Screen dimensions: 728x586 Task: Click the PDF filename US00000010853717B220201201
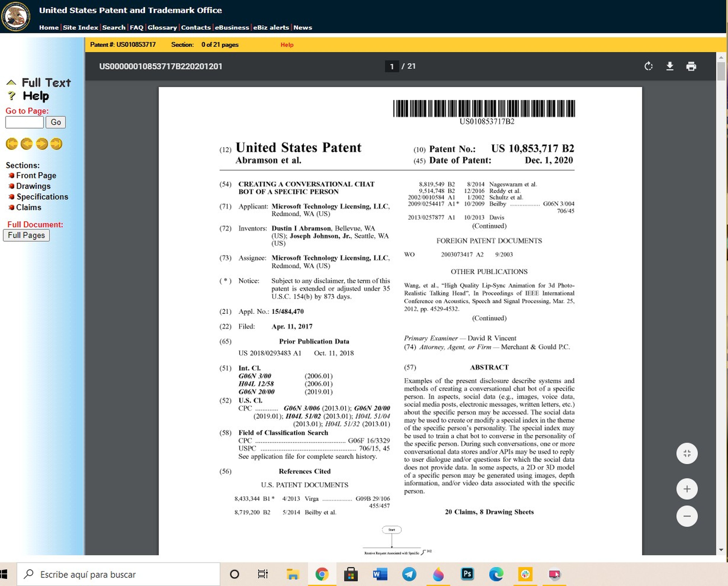[x=161, y=66]
